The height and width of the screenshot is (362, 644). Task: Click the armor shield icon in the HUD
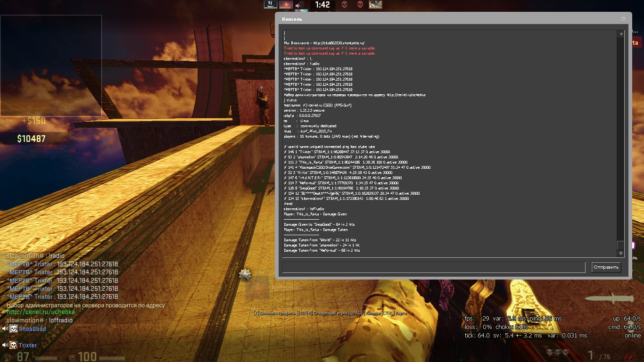click(x=72, y=357)
